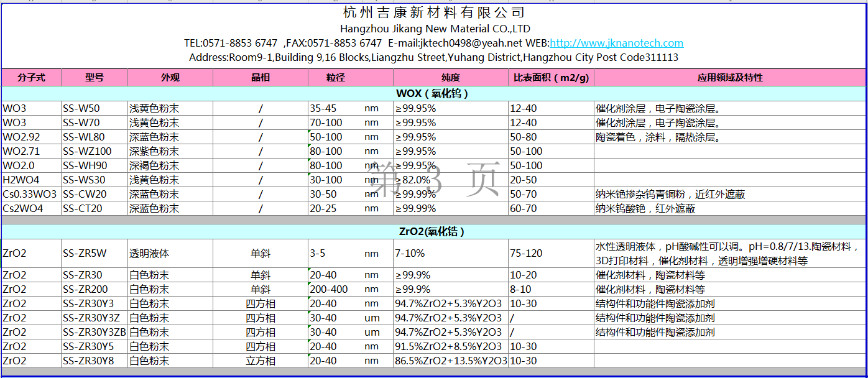Select the WOX（氧化钨）section header
The image size is (868, 378).
[x=433, y=94]
